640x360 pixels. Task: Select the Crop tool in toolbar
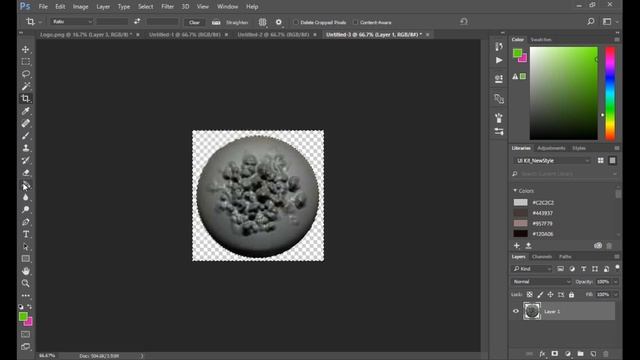click(x=26, y=98)
